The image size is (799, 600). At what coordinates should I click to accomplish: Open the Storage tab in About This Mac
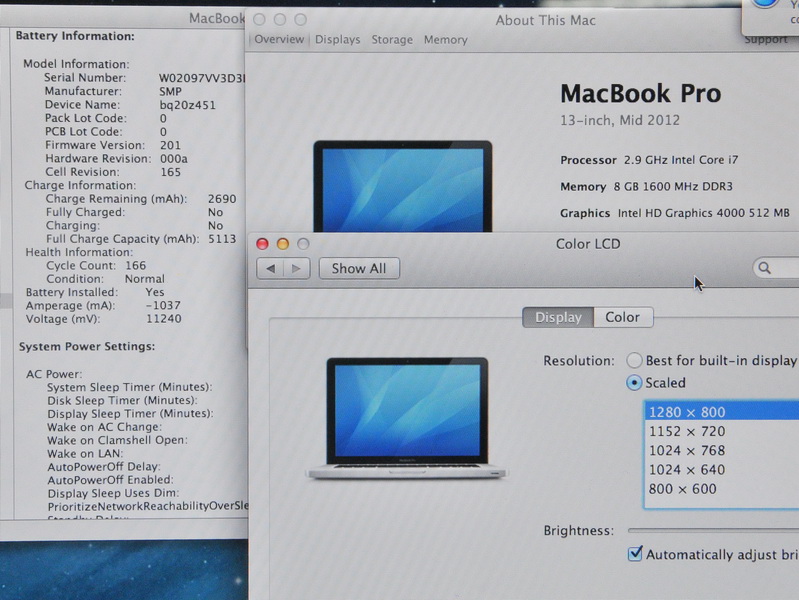tap(392, 40)
